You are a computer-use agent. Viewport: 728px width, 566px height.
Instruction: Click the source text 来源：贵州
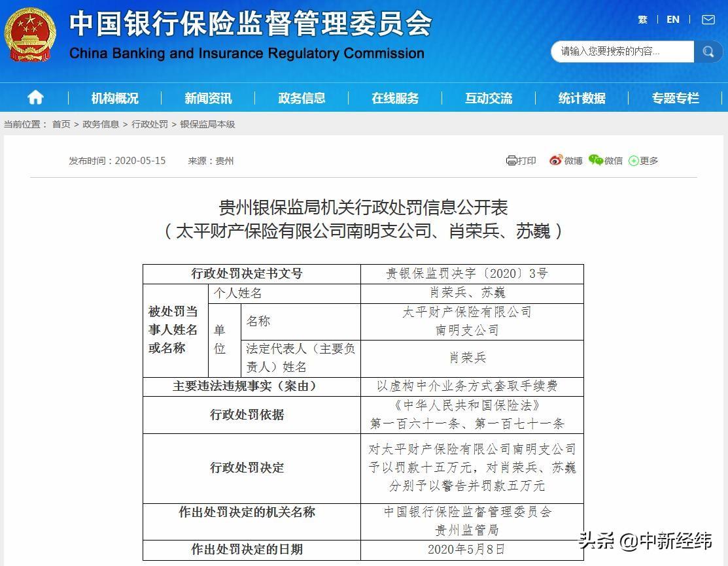pos(211,161)
